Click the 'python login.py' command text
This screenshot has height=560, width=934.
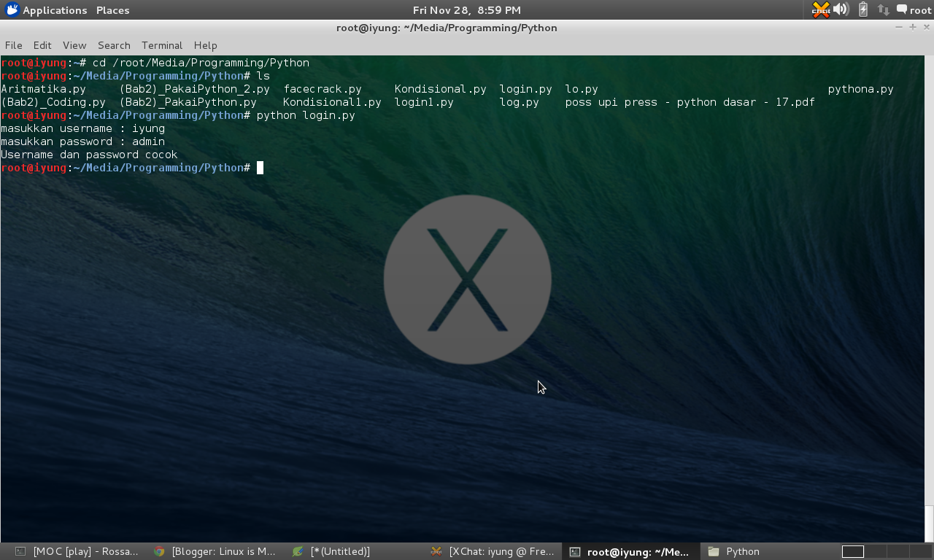click(306, 115)
